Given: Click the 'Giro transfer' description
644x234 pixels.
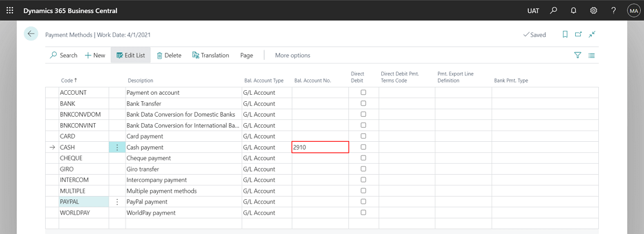Looking at the screenshot, I should 142,169.
